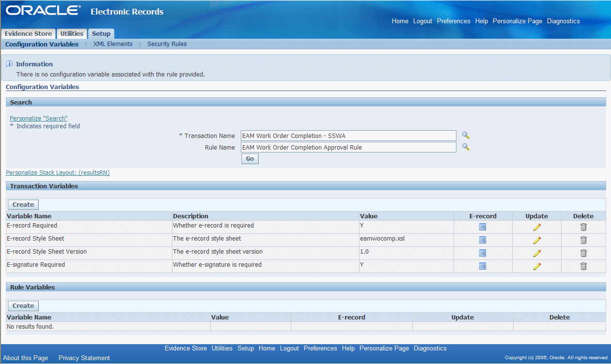Select "Whether e-record is required" description
Screen dimensions: 611x364
pyautogui.click(x=213, y=226)
